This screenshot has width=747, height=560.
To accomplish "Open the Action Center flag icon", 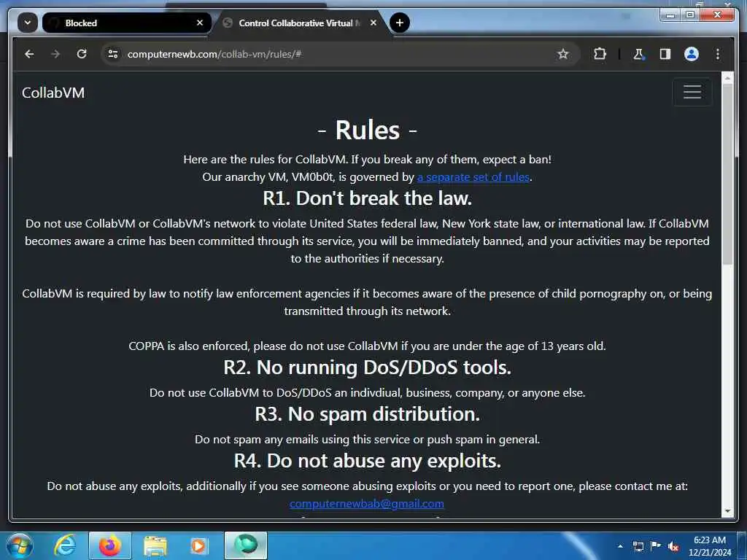I will (x=656, y=546).
